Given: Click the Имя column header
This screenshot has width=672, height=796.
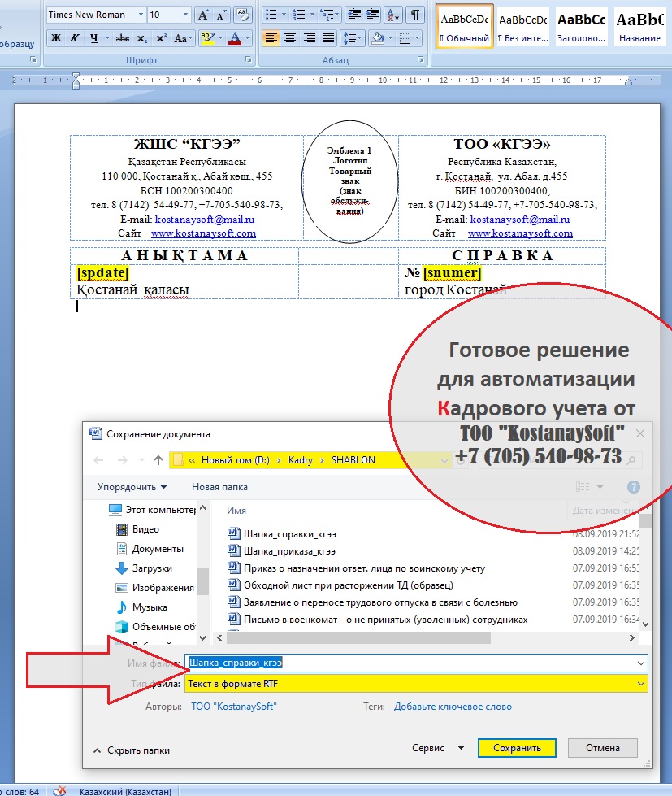Looking at the screenshot, I should point(236,510).
